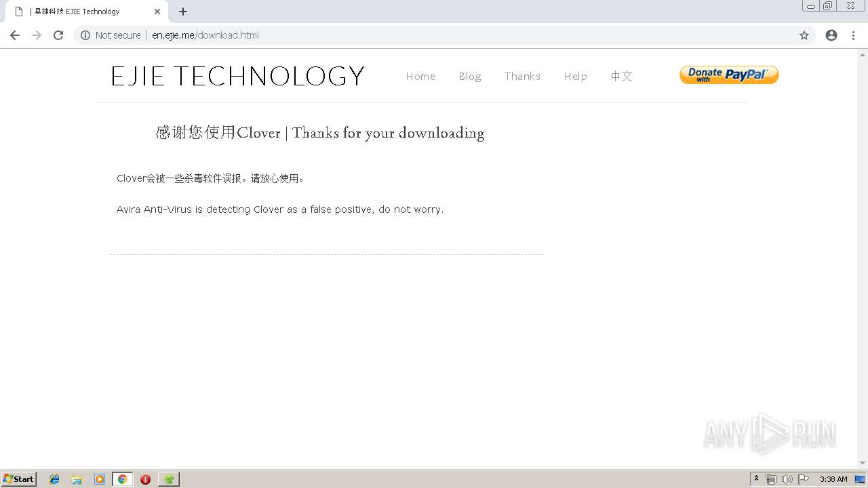Click the Avira Anti-Virus false positive sentence

point(280,209)
